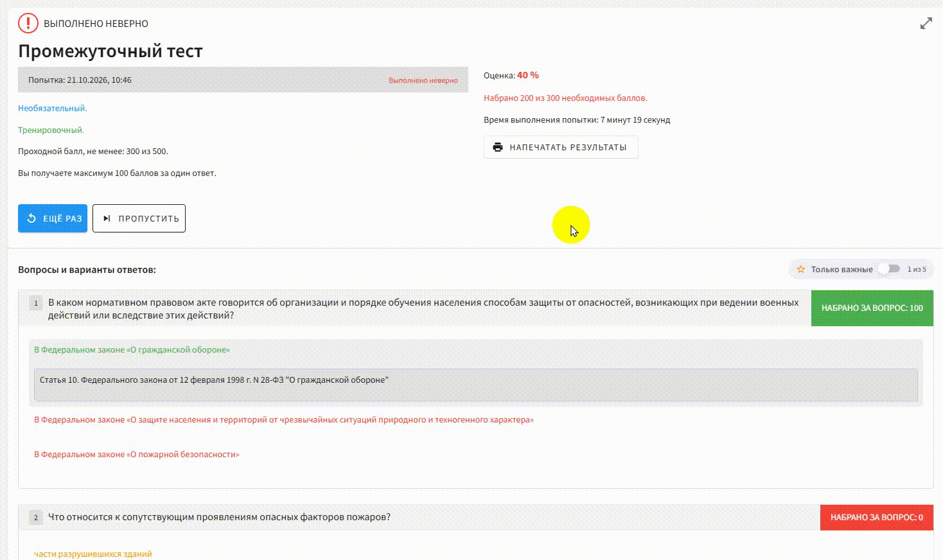
Task: Click the printer icon on print button
Action: [x=498, y=147]
